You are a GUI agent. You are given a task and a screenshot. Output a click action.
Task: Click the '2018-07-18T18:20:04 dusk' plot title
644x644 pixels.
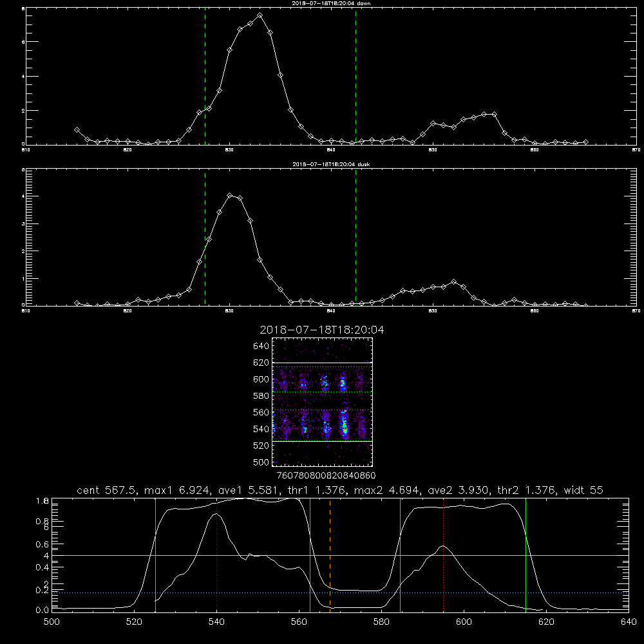tap(331, 164)
